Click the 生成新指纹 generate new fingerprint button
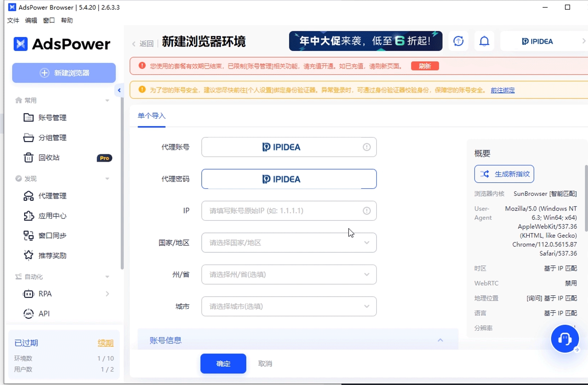The height and width of the screenshot is (385, 588). point(504,174)
